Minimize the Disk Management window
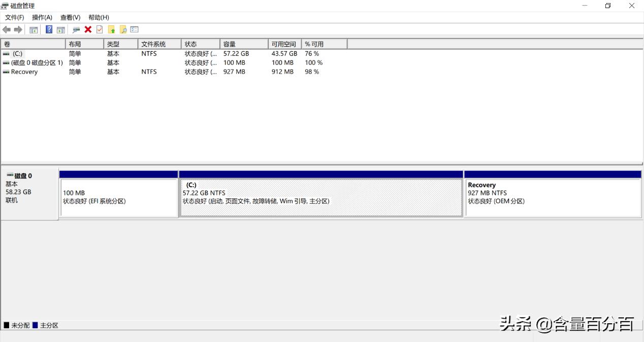Screen dimensions: 644x342 tap(585, 6)
